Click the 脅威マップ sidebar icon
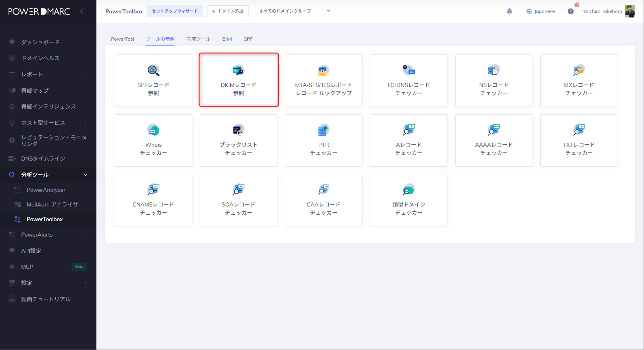This screenshot has width=644, height=350. [x=12, y=90]
